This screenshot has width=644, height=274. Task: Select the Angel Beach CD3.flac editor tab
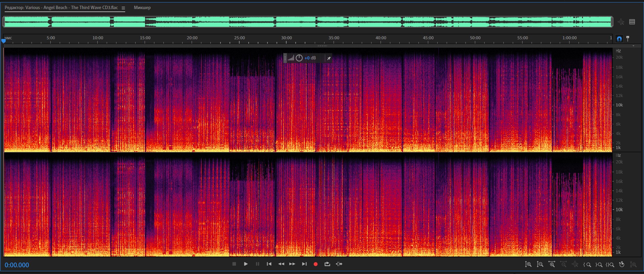[61, 8]
